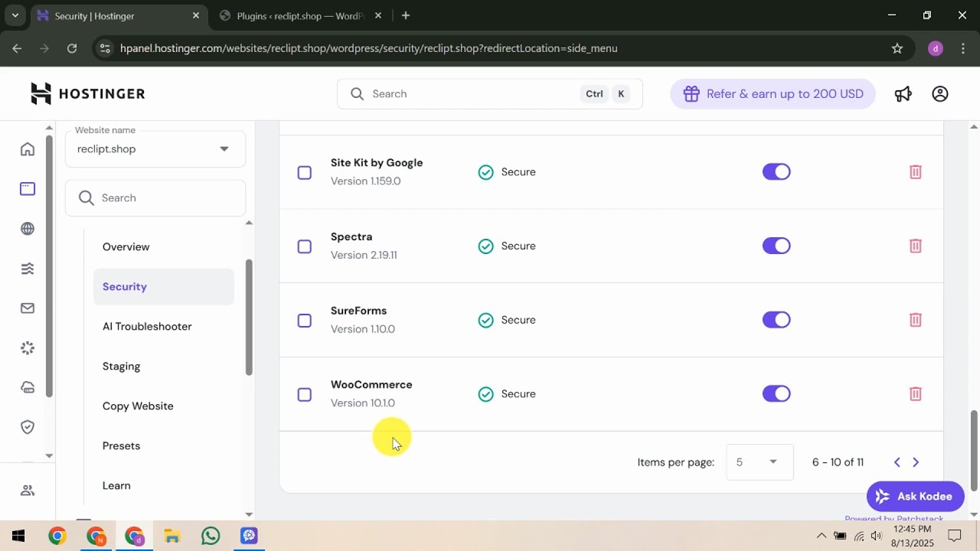Click the sidebar menu search field

pos(155,197)
